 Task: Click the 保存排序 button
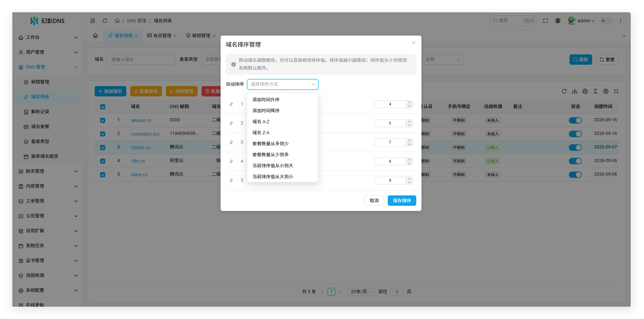click(x=402, y=201)
